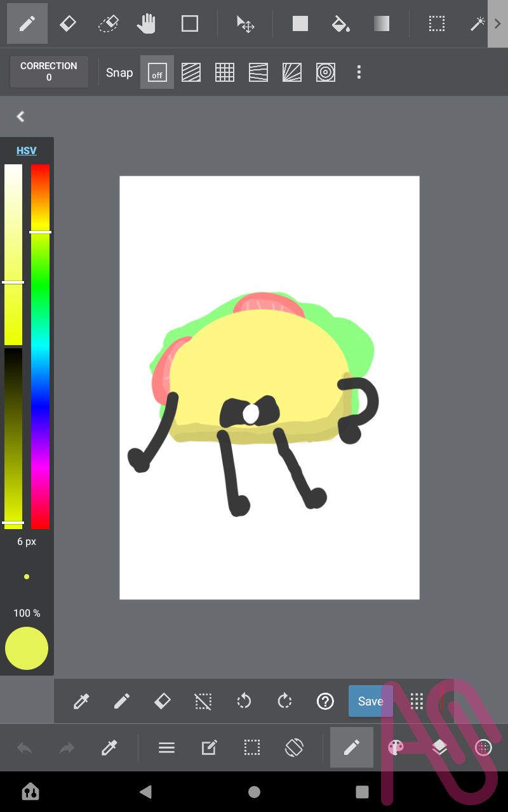Rotate canvas counterclockwise
This screenshot has width=508, height=812.
pos(244,701)
